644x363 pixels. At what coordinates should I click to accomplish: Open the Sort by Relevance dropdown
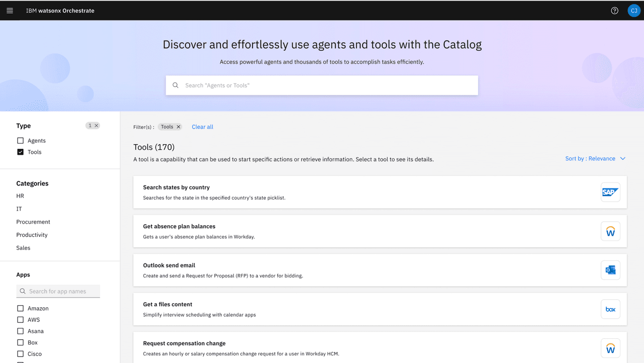tap(595, 158)
